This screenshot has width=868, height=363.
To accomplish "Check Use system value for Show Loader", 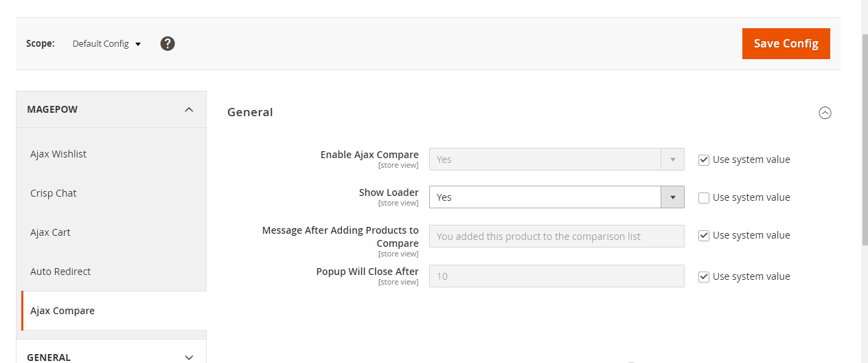I will (x=704, y=198).
